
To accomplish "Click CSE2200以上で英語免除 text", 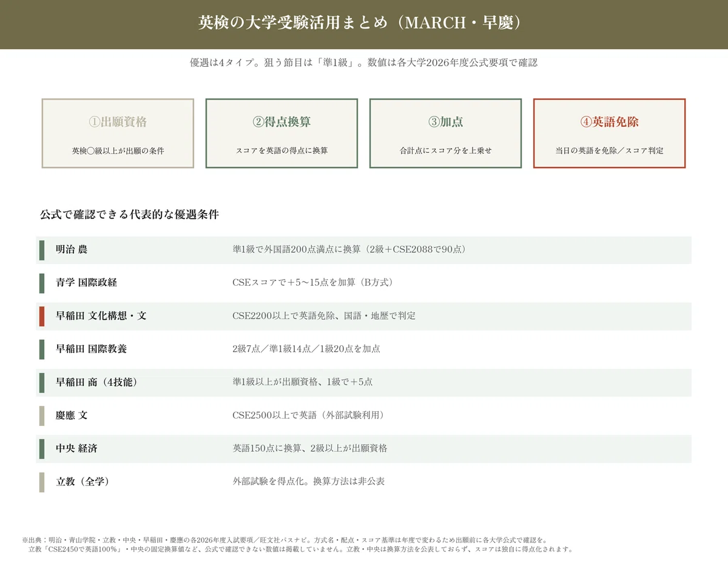I will tap(283, 316).
